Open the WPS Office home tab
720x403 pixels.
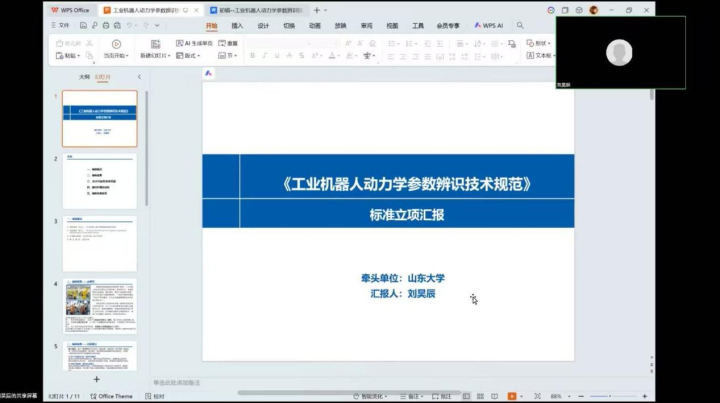pos(70,10)
